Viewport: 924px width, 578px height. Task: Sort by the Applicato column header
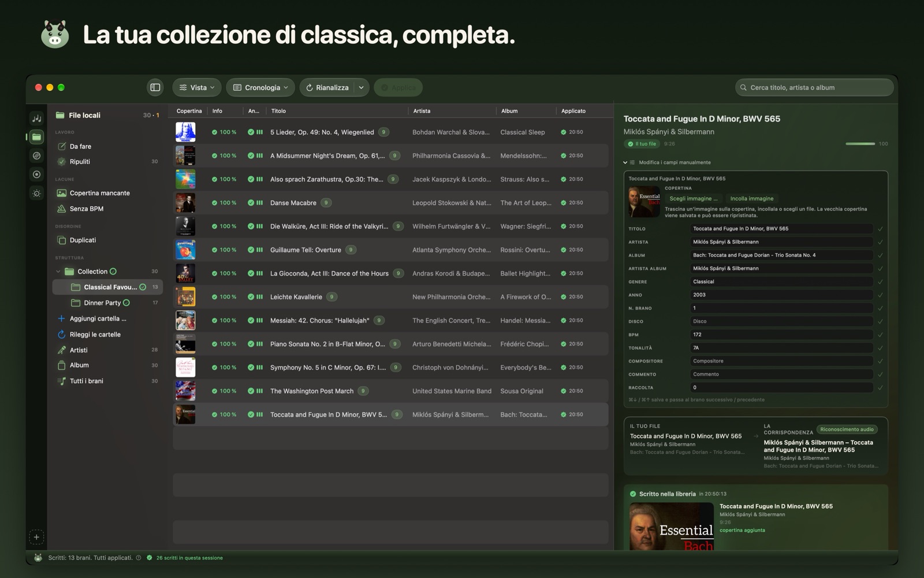pyautogui.click(x=573, y=111)
